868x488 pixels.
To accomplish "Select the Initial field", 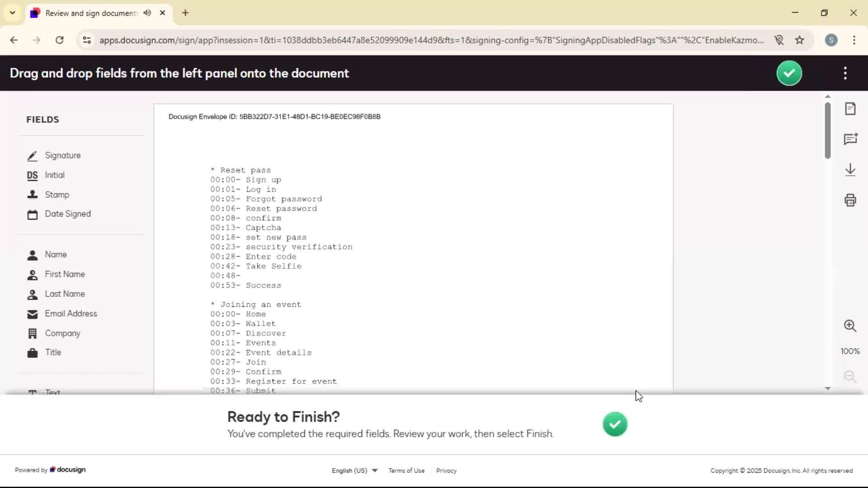I will [46, 175].
